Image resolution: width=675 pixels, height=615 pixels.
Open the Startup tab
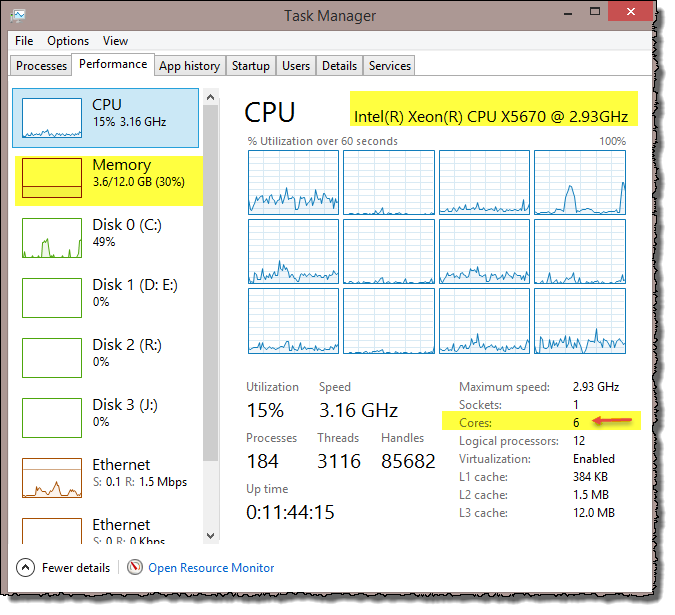(x=251, y=66)
